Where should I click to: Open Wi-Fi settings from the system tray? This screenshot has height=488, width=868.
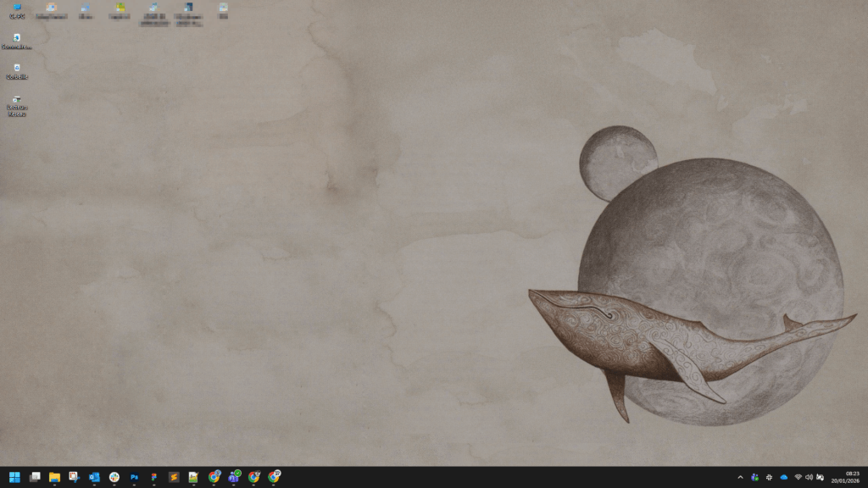tap(798, 479)
